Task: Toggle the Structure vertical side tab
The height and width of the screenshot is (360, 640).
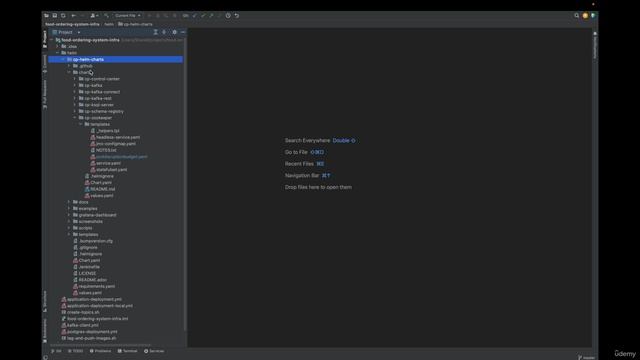Action: [45, 302]
